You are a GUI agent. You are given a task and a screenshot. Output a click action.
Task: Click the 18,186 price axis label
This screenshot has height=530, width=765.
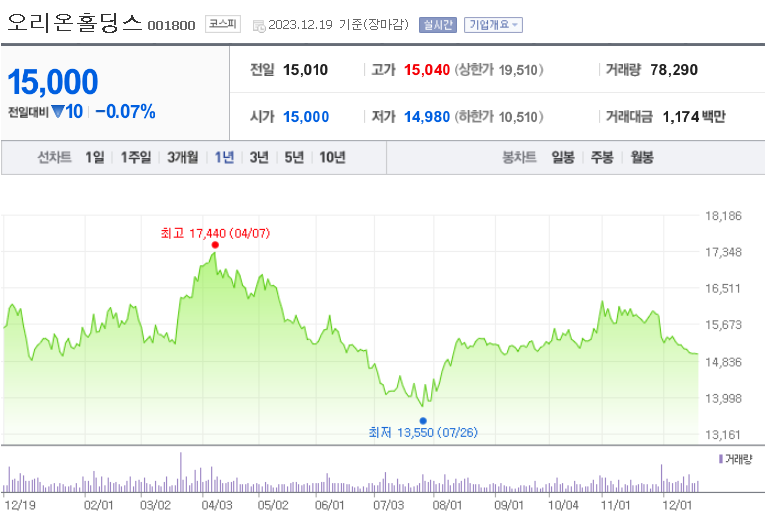click(723, 216)
